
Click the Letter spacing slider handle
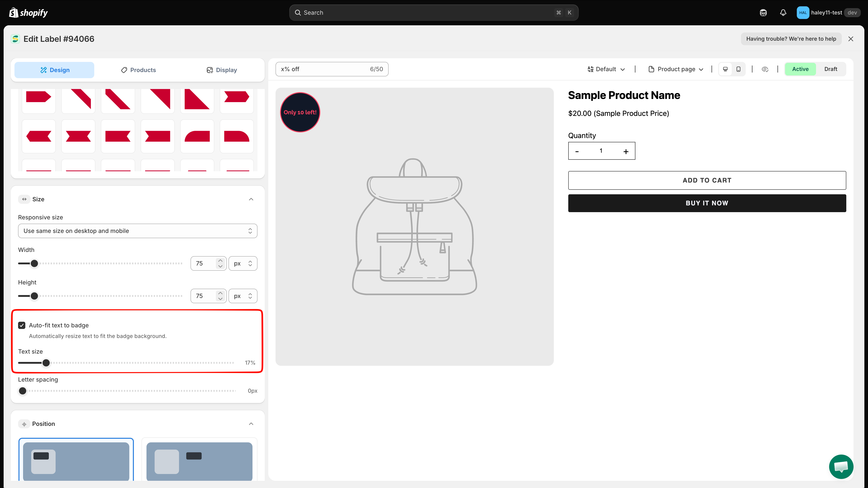(x=23, y=391)
